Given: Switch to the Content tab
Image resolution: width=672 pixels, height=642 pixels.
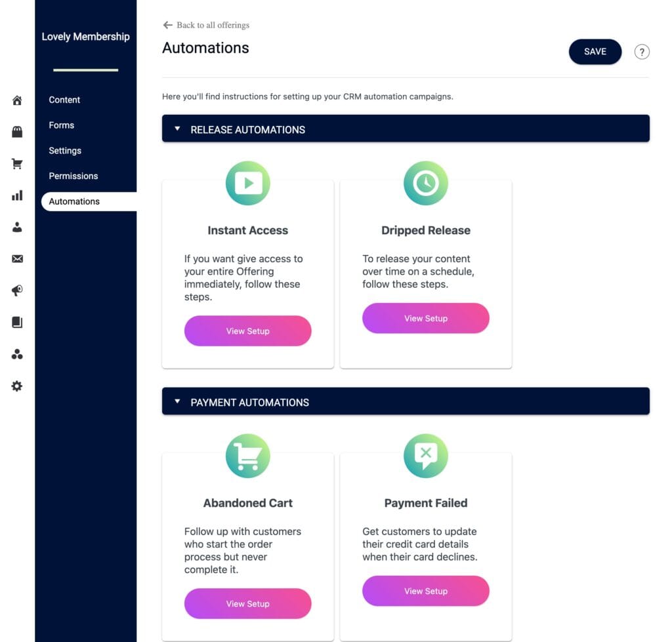Looking at the screenshot, I should 64,100.
